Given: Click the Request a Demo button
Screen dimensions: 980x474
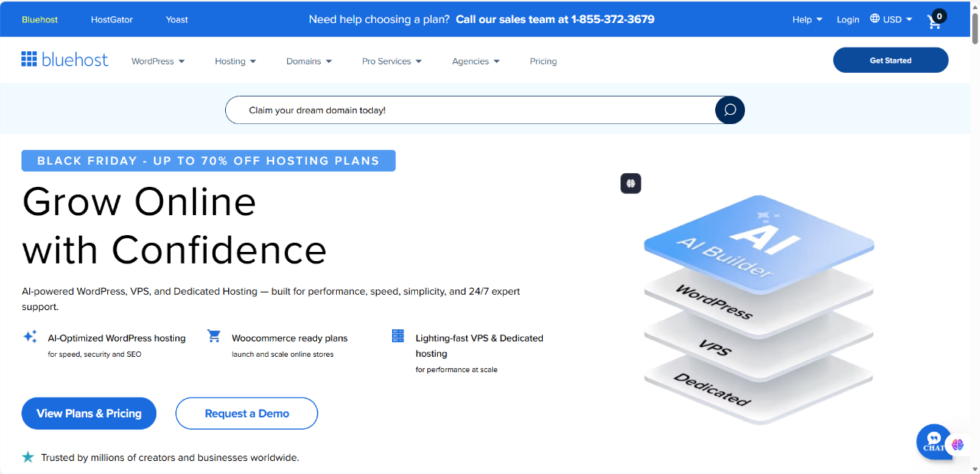Looking at the screenshot, I should point(247,414).
